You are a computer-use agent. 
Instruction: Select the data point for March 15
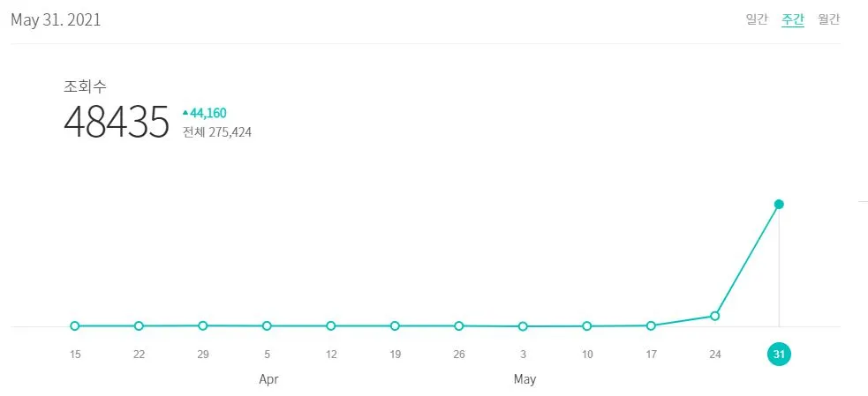pyautogui.click(x=75, y=325)
